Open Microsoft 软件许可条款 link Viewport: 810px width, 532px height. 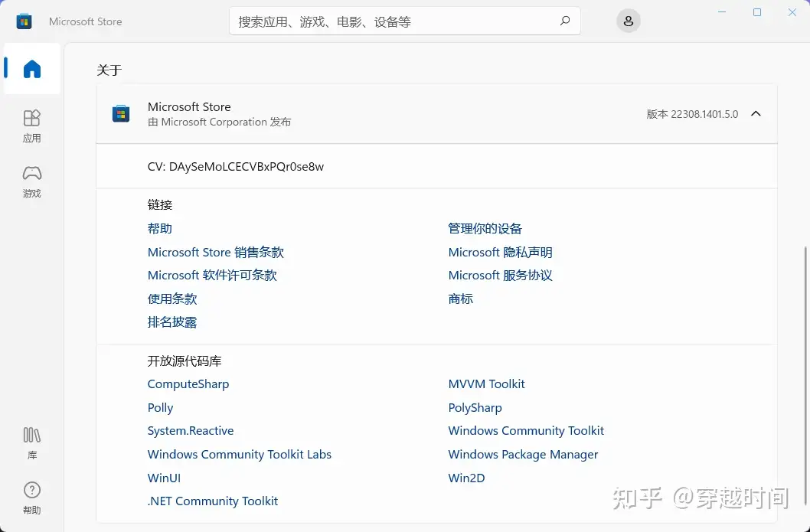pos(212,276)
